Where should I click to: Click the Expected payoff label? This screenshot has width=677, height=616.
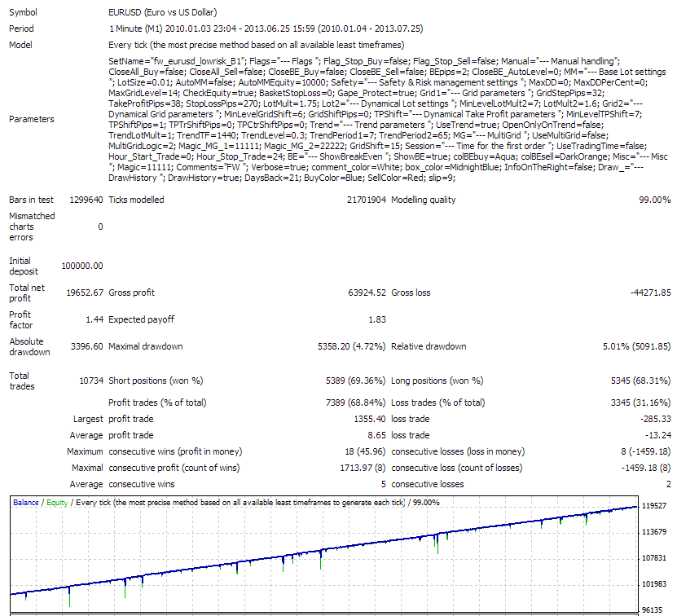coord(141,319)
